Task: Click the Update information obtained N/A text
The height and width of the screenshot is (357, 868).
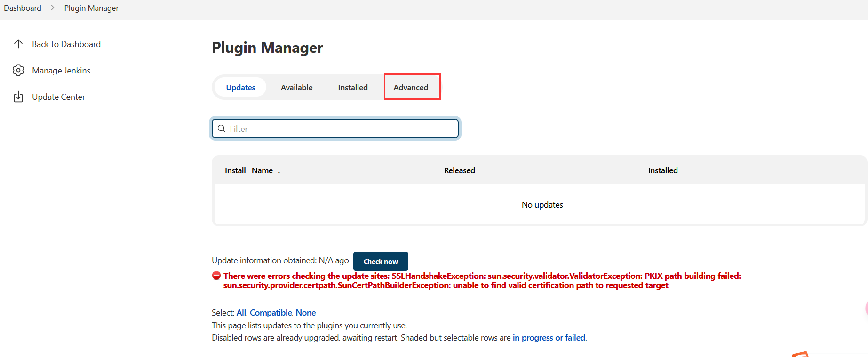Action: [280, 260]
